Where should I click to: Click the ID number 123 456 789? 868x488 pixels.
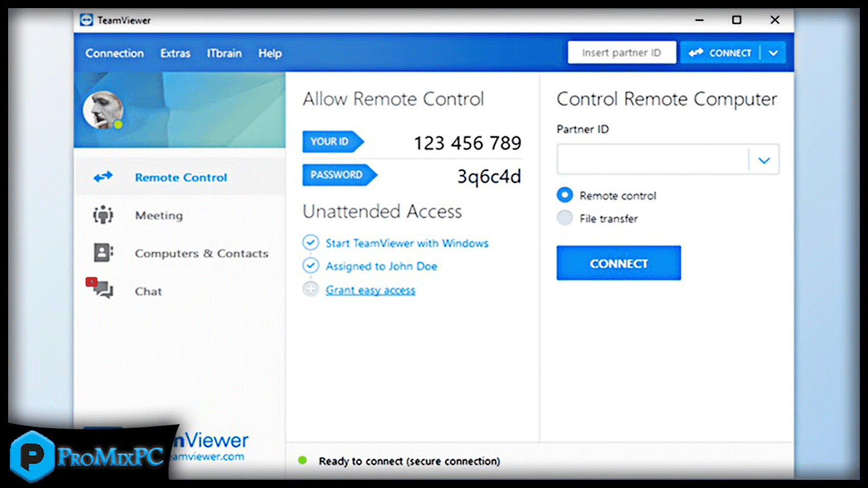click(x=468, y=143)
